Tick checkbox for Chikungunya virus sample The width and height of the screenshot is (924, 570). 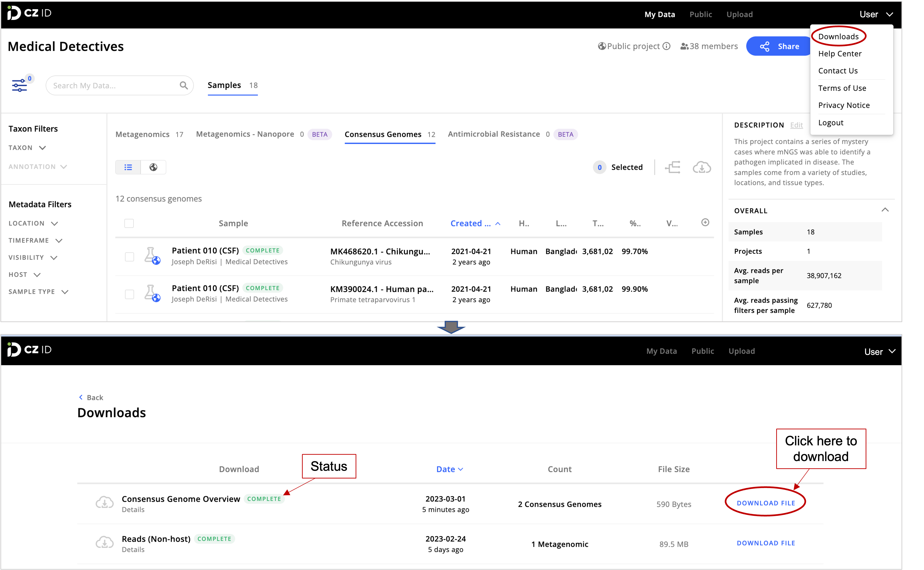click(129, 257)
